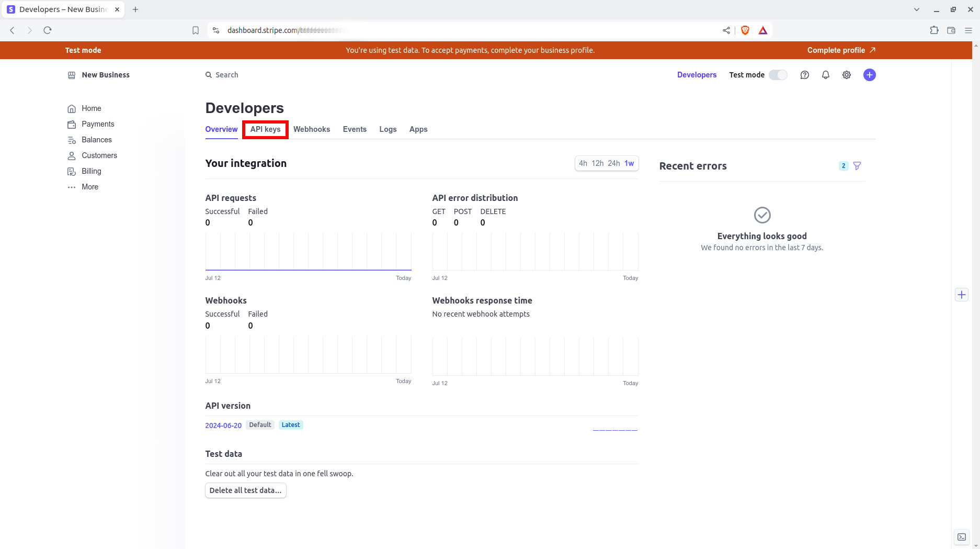
Task: Open the Home sidebar item
Action: click(84, 108)
